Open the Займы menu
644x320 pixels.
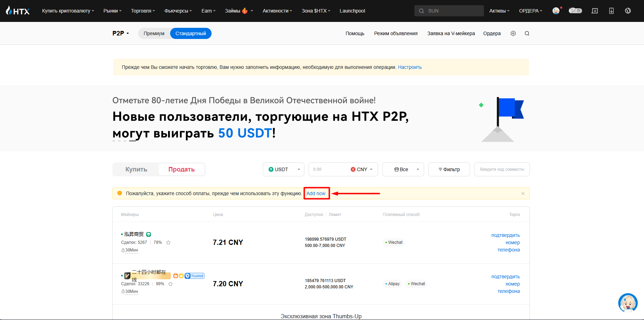pos(239,11)
